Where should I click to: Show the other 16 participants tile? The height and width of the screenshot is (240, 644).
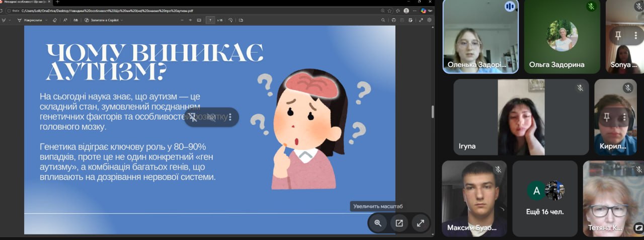(545, 198)
